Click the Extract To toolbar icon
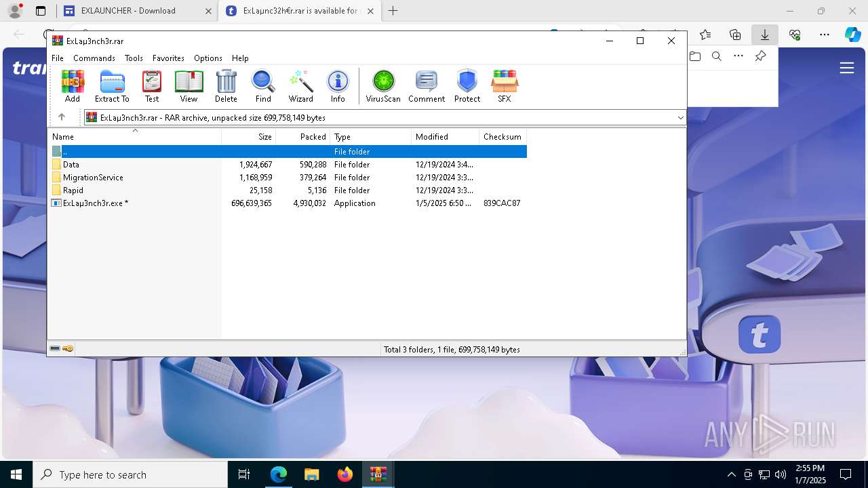 (112, 86)
